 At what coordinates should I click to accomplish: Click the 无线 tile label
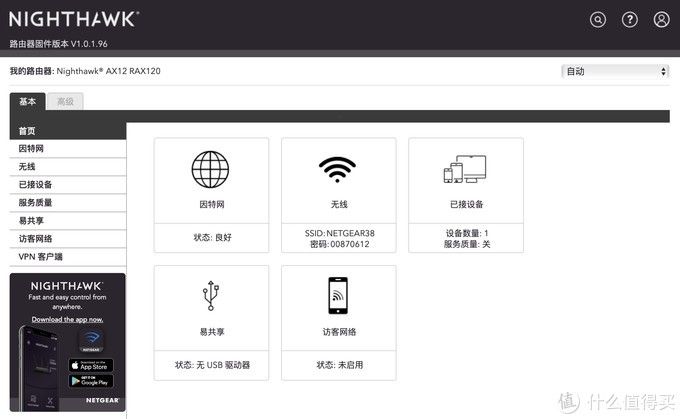tap(339, 204)
